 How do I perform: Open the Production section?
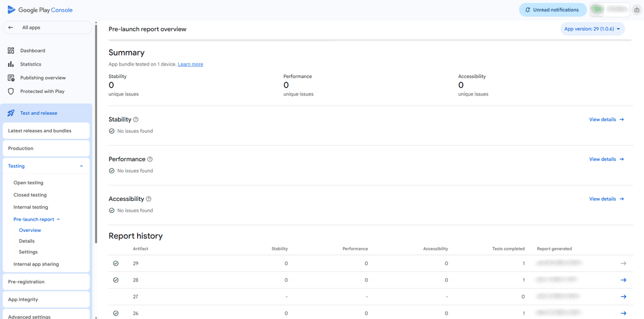click(x=46, y=148)
